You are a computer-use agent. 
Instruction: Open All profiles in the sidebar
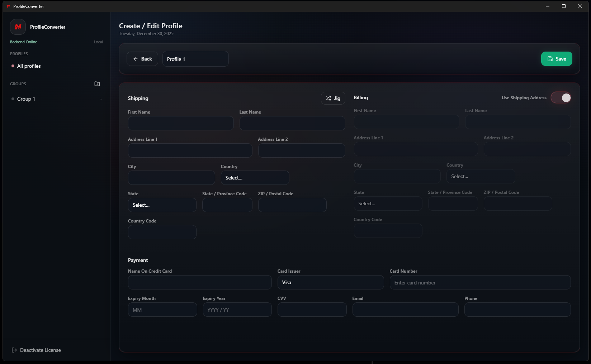coord(29,66)
